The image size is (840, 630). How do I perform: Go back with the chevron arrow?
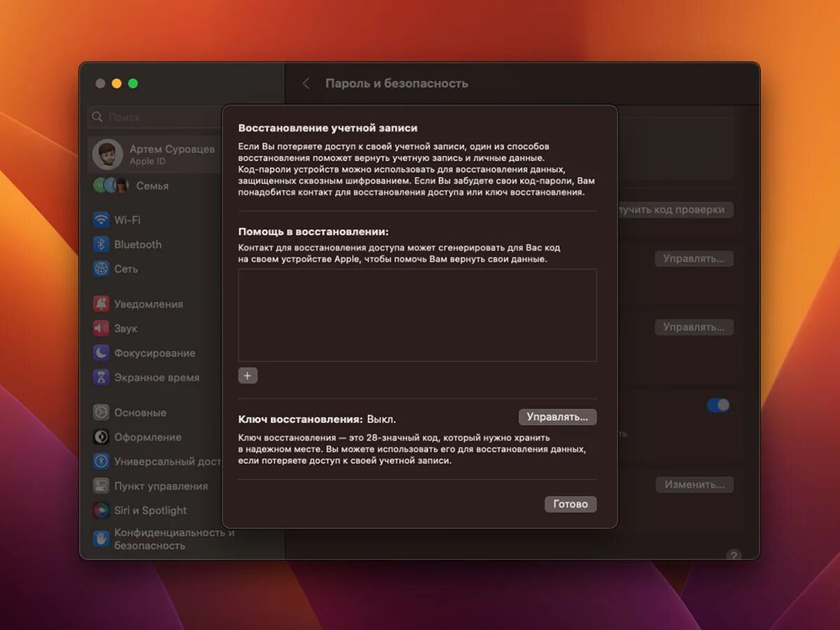(306, 83)
